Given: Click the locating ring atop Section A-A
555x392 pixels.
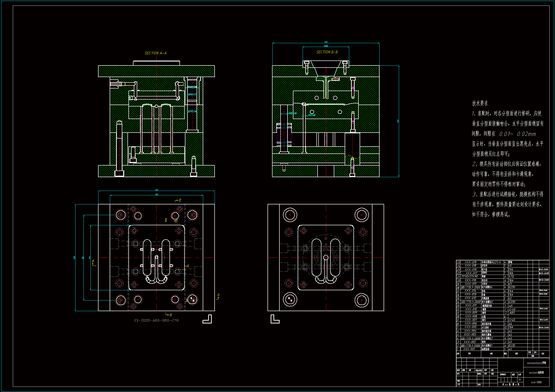Looking at the screenshot, I should 156,63.
